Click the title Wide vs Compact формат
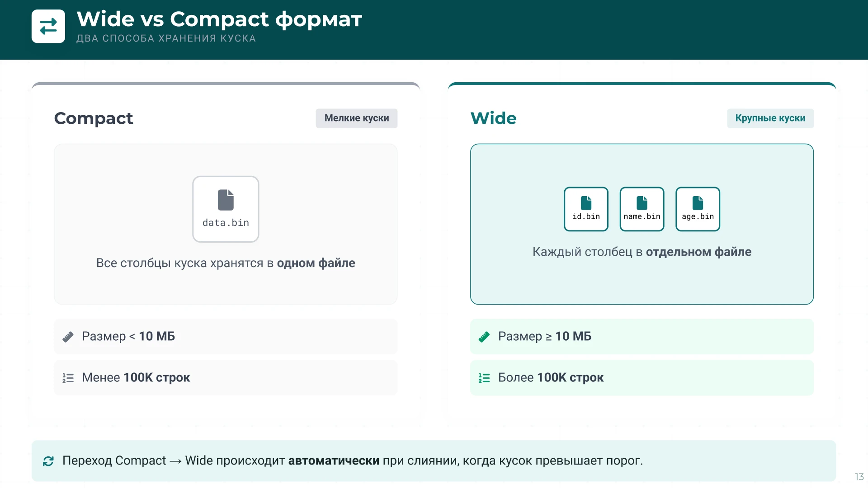This screenshot has height=488, width=868. click(x=220, y=19)
